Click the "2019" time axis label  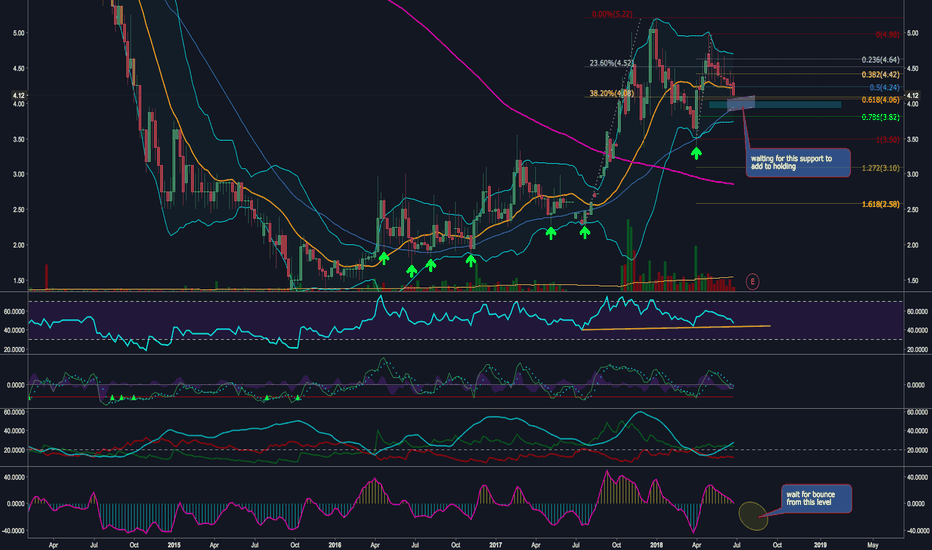coord(820,545)
